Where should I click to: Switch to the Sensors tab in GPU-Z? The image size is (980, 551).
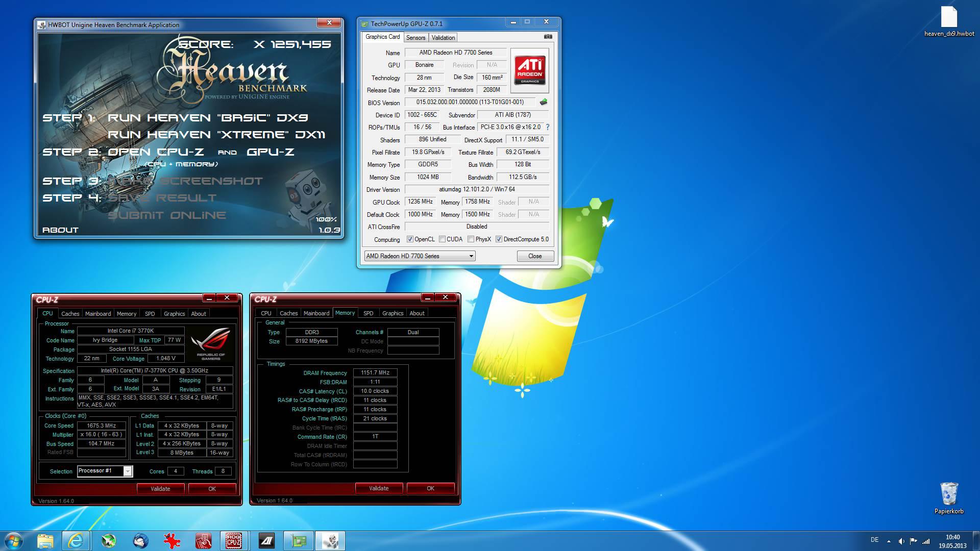point(415,38)
